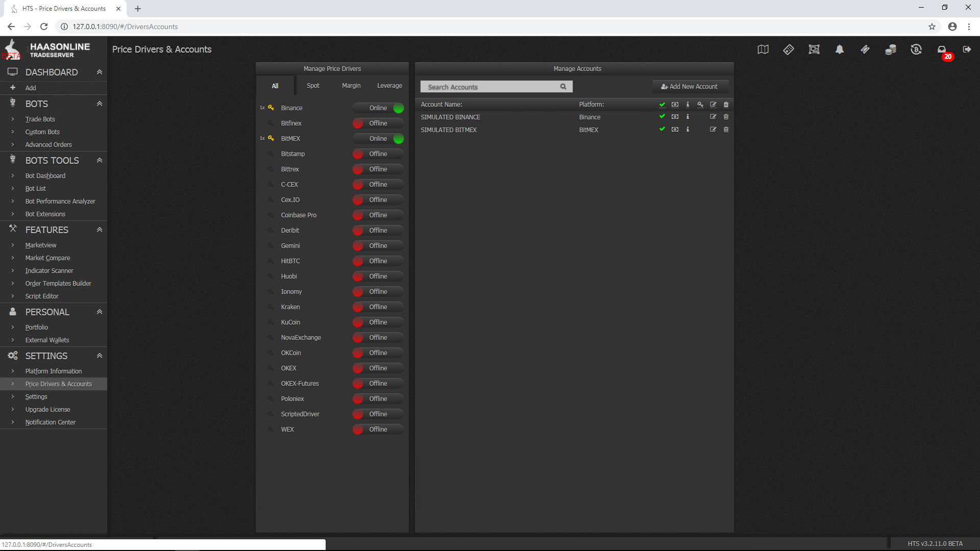Click the money icon on SIMULATED BINANCE row
The image size is (980, 551).
(x=675, y=117)
